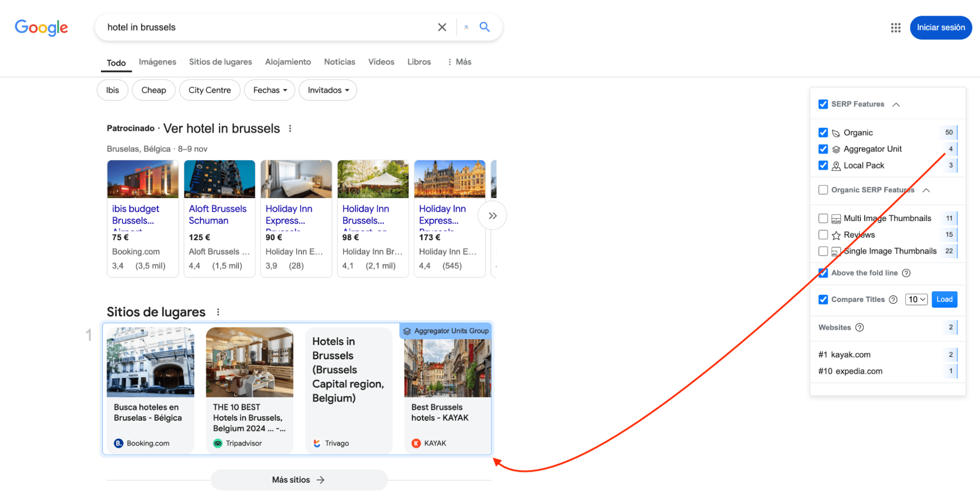Open the Aloft Brussels Schuman listing link
This screenshot has width=980, height=501.
[218, 215]
